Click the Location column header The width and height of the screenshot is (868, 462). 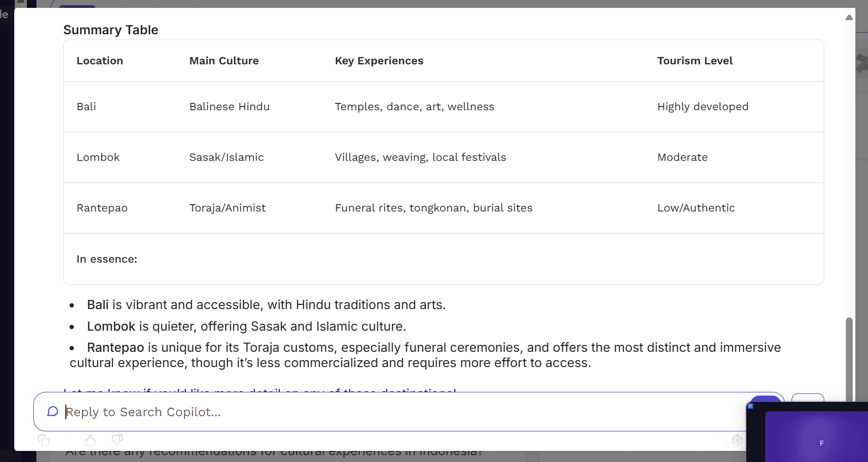point(100,61)
